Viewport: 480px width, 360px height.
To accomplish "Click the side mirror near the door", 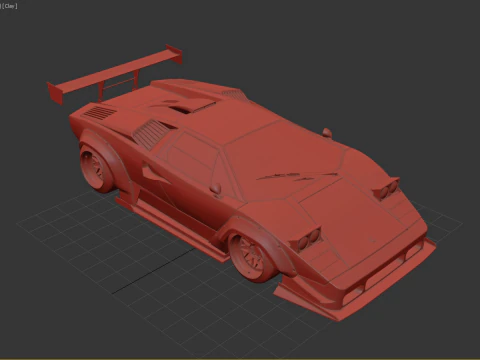I will coord(216,189).
